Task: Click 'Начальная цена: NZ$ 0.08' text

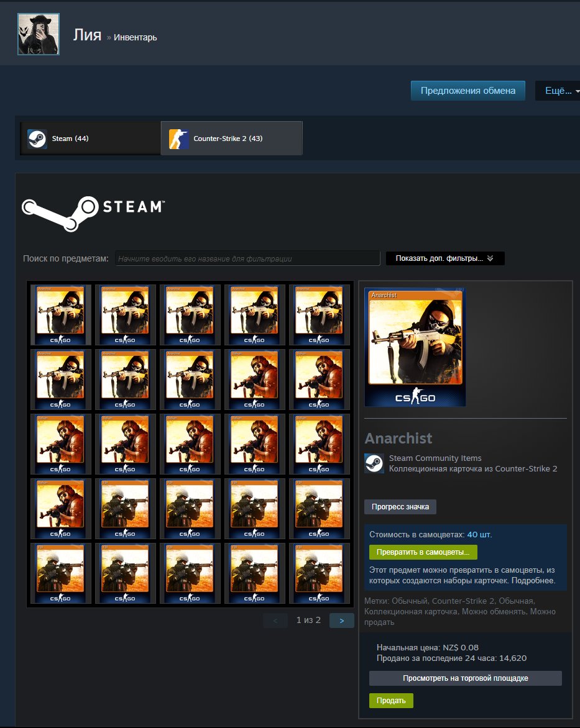Action: click(x=428, y=647)
